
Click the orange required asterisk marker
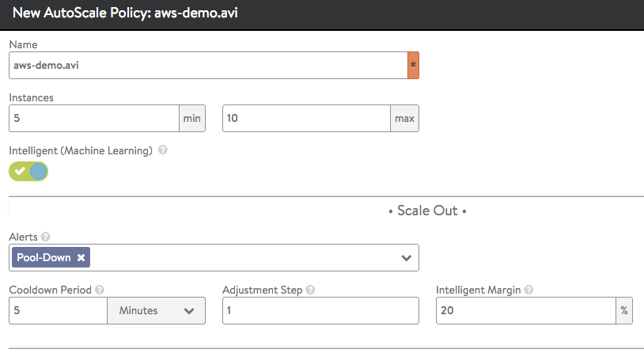coord(413,66)
